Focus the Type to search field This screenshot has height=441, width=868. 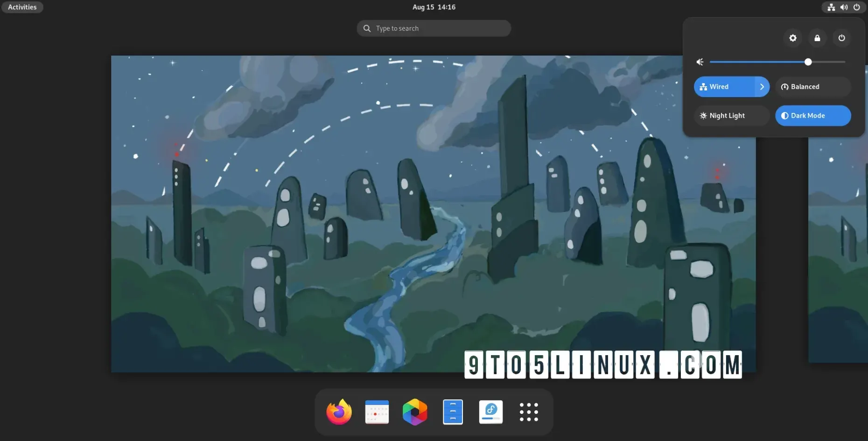pos(434,28)
